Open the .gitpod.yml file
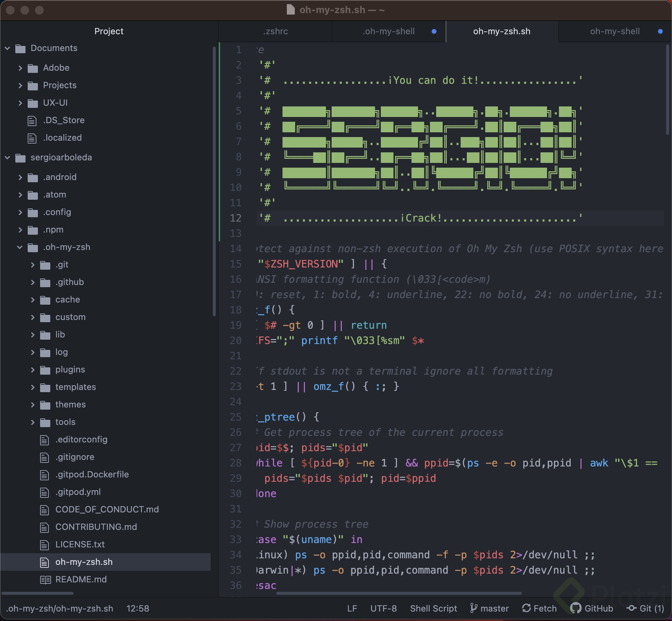Viewport: 672px width, 621px height. click(78, 492)
